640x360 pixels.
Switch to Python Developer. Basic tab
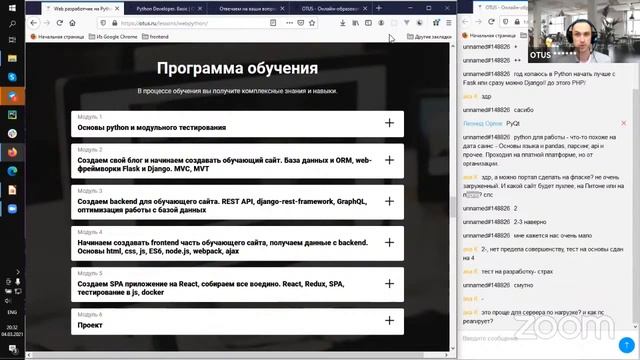click(165, 9)
